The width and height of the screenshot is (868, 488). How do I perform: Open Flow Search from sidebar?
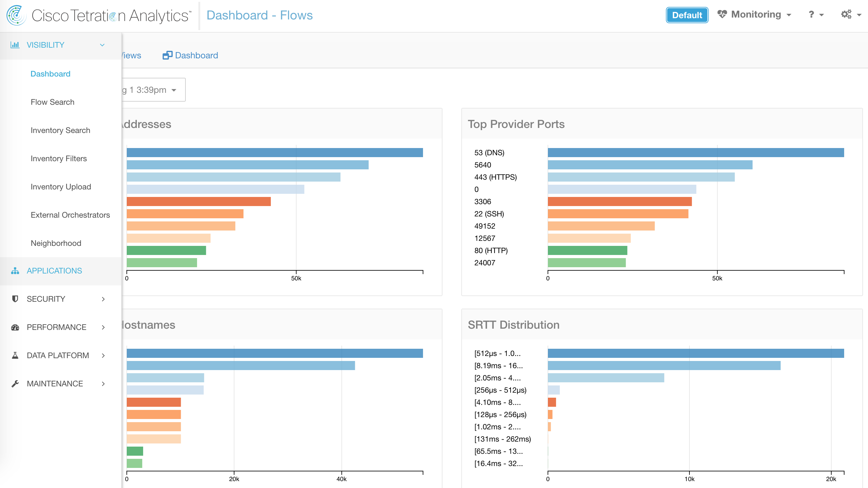point(52,102)
